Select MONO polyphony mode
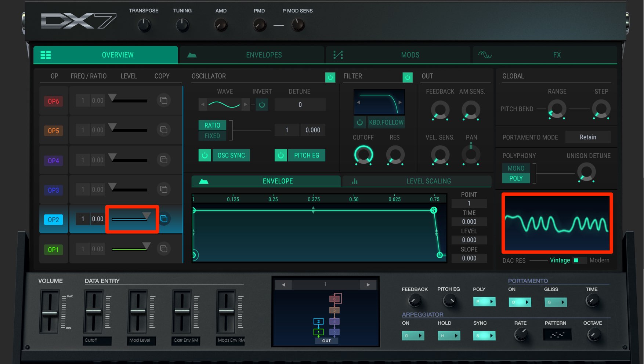Screen dimensions: 644x364 pyautogui.click(x=516, y=168)
